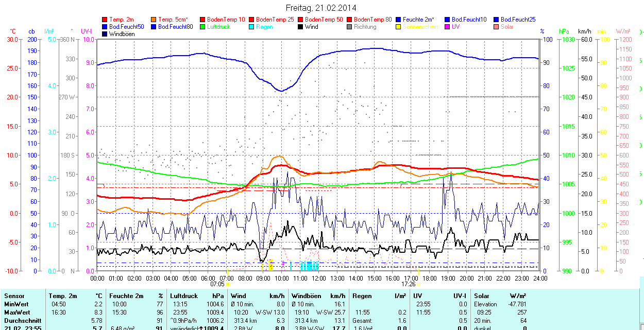Select the Bod.Feucht80 legend label

pyautogui.click(x=175, y=27)
